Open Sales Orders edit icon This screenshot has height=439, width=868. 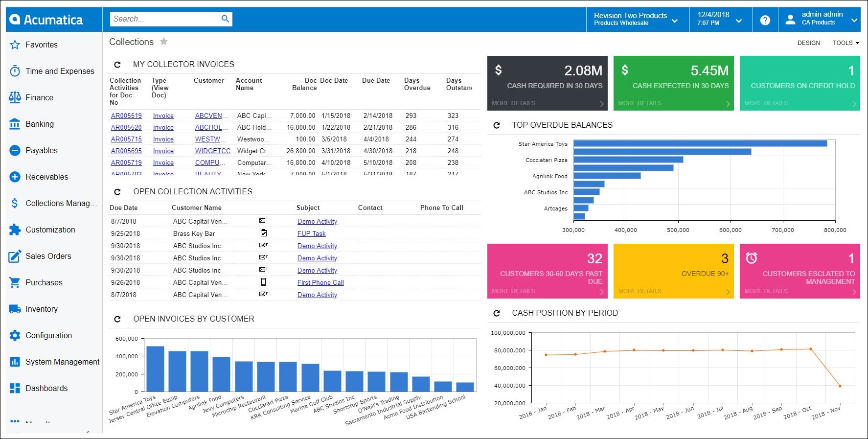pos(15,256)
